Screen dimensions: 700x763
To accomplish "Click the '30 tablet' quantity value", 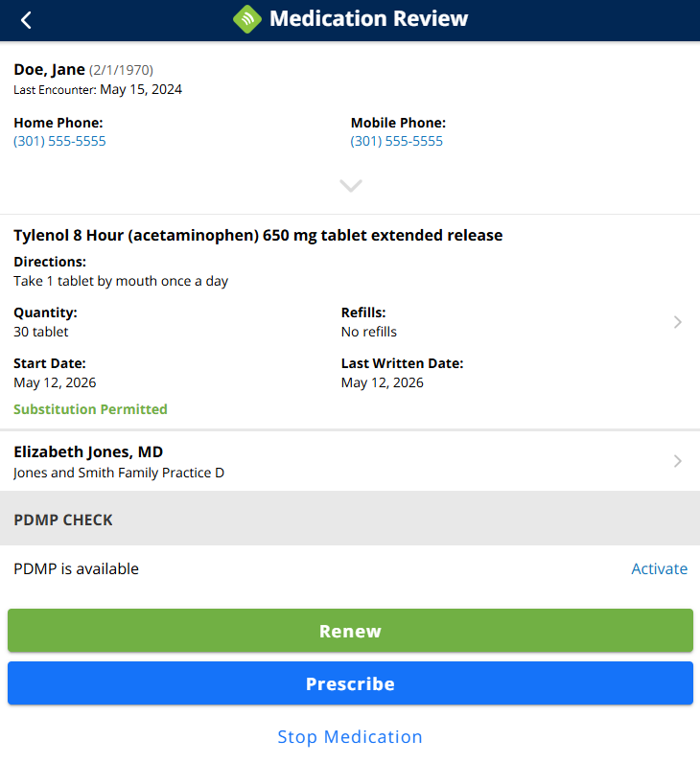I will pyautogui.click(x=41, y=332).
